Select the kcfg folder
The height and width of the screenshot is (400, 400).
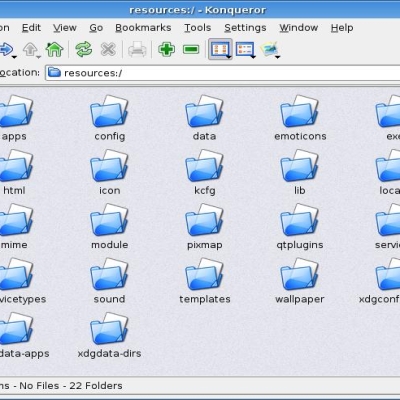[204, 173]
